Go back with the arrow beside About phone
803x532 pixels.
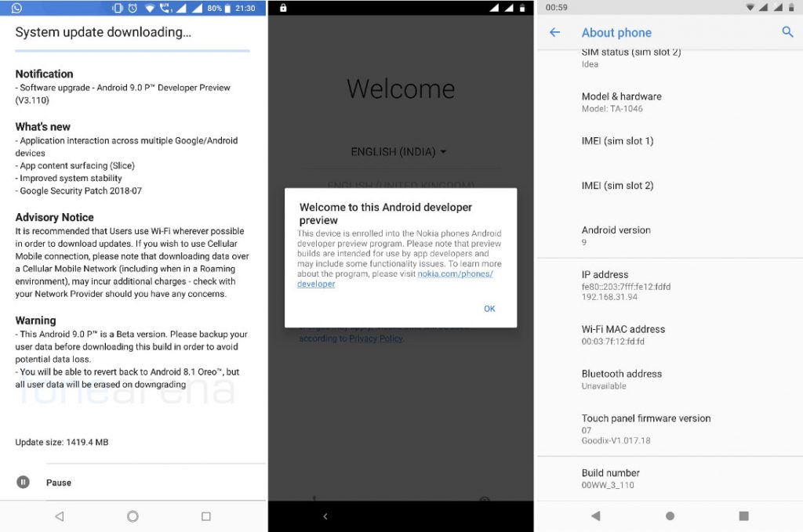coord(554,32)
